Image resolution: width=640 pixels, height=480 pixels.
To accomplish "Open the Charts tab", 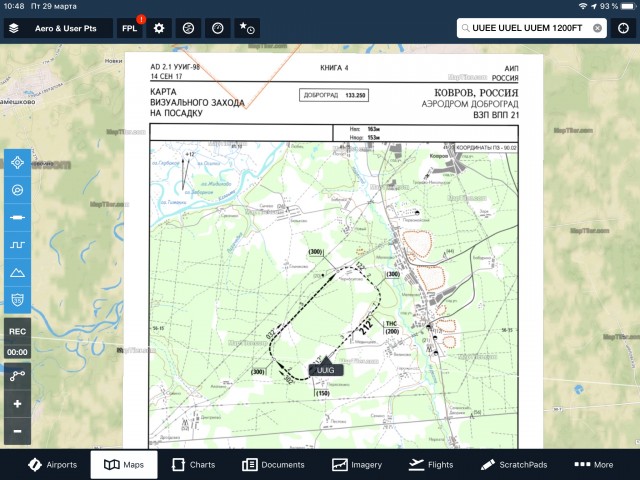I will click(193, 465).
